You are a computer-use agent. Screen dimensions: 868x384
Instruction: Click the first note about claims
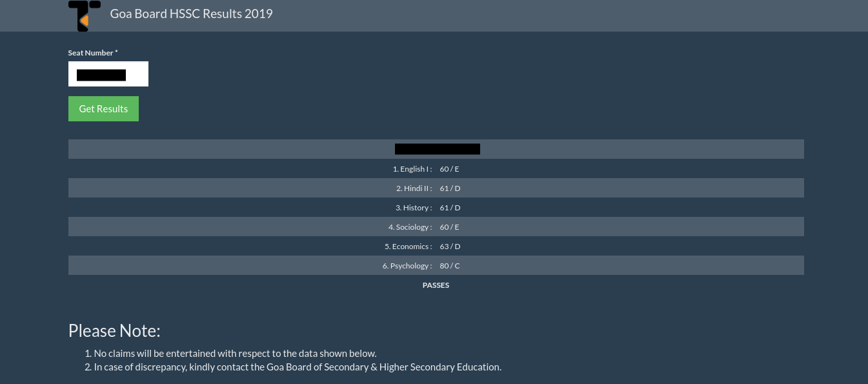[x=235, y=353]
